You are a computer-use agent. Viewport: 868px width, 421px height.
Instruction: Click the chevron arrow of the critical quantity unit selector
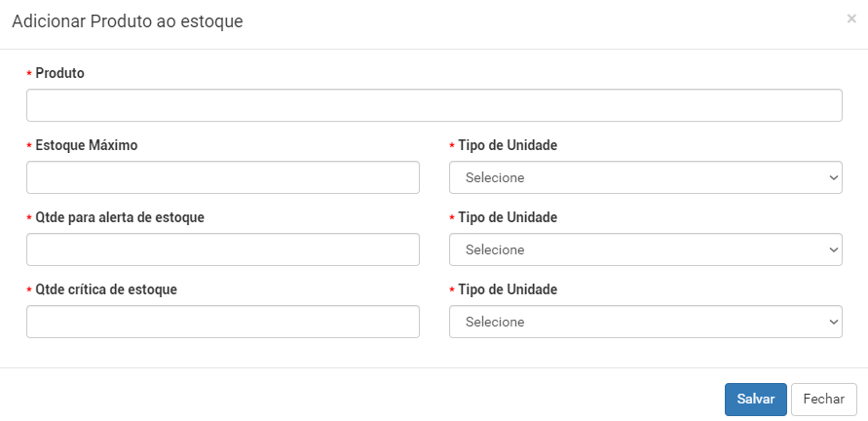coord(834,322)
